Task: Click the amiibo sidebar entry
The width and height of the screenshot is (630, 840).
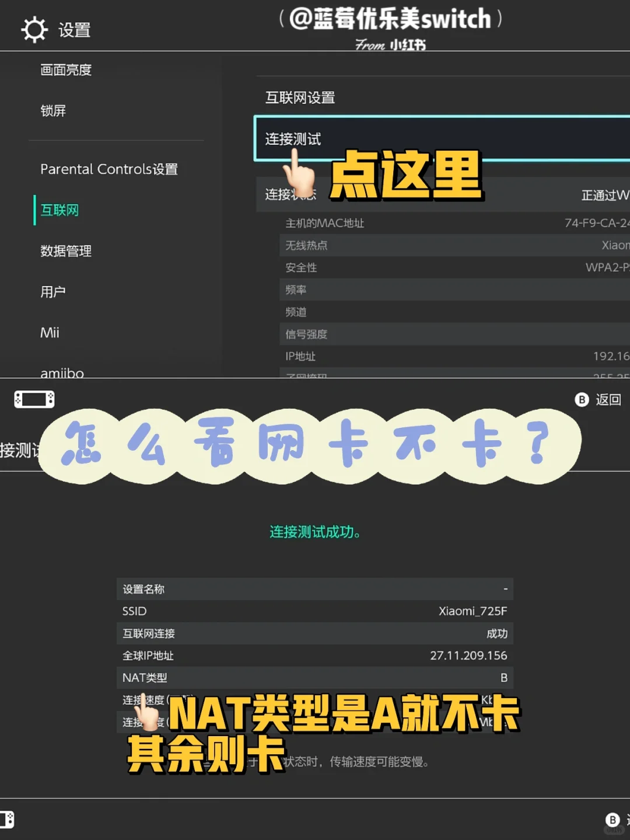Action: [x=61, y=372]
